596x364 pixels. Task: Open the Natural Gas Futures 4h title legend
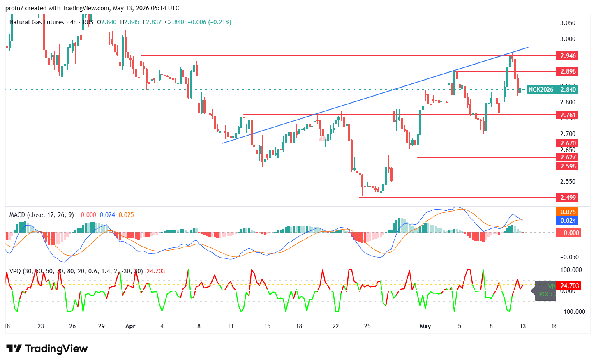coord(51,22)
